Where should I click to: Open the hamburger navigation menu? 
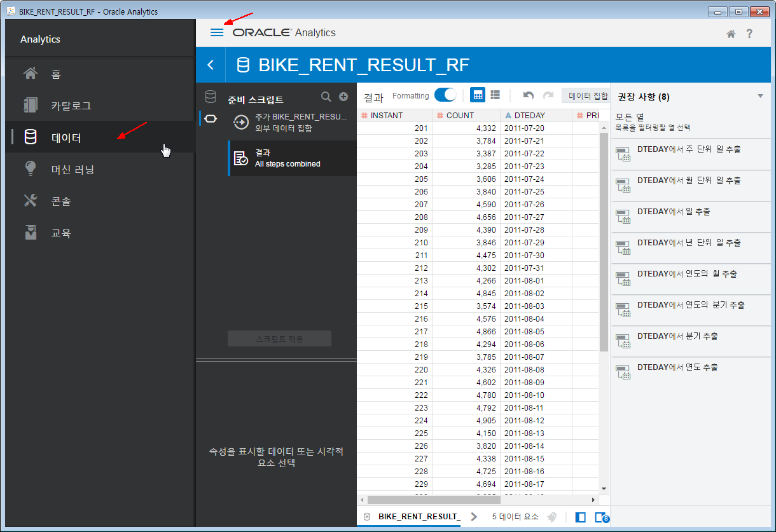point(217,32)
